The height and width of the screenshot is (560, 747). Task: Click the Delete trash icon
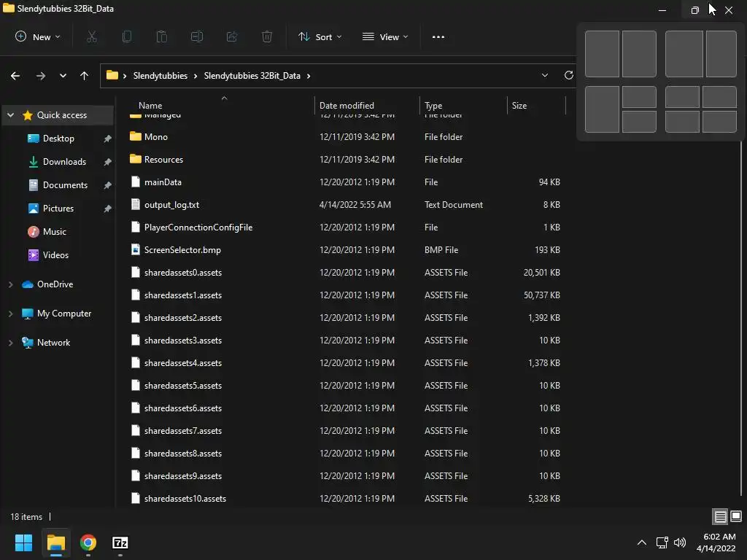[267, 36]
